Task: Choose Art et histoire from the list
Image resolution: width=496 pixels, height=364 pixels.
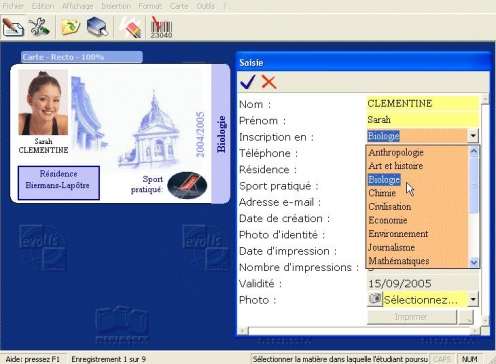Action: 396,166
